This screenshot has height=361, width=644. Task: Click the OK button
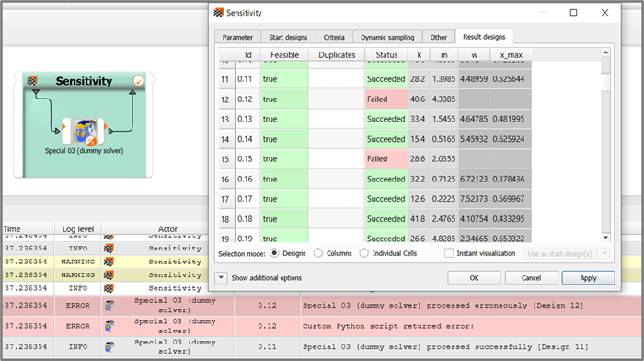tap(474, 278)
